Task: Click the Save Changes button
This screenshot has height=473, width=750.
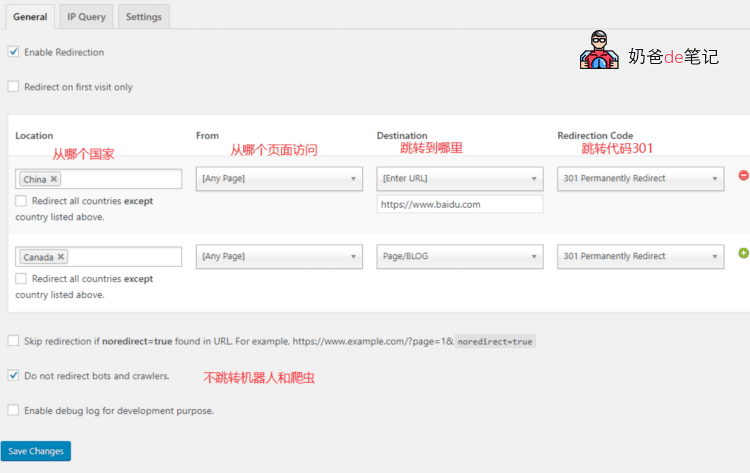Action: [36, 451]
